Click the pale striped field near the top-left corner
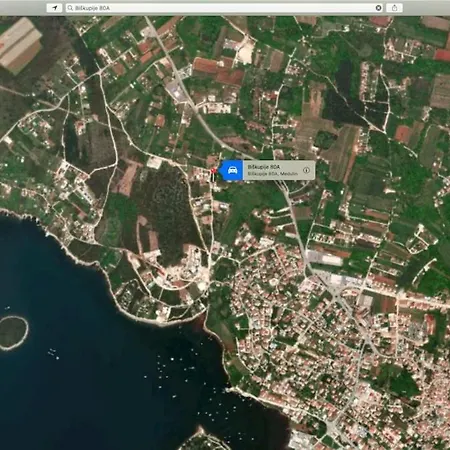The image size is (450, 450). [19, 44]
